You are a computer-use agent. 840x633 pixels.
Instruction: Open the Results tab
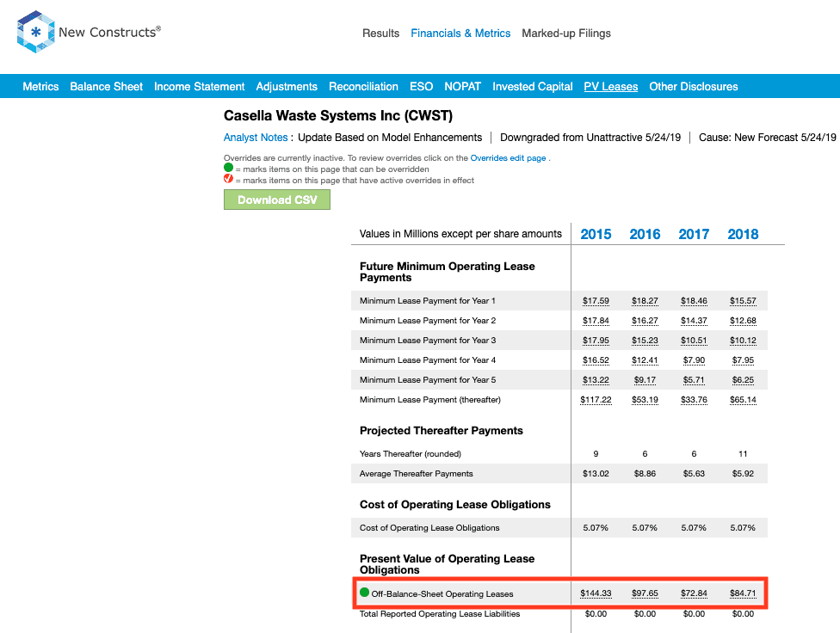(x=380, y=34)
